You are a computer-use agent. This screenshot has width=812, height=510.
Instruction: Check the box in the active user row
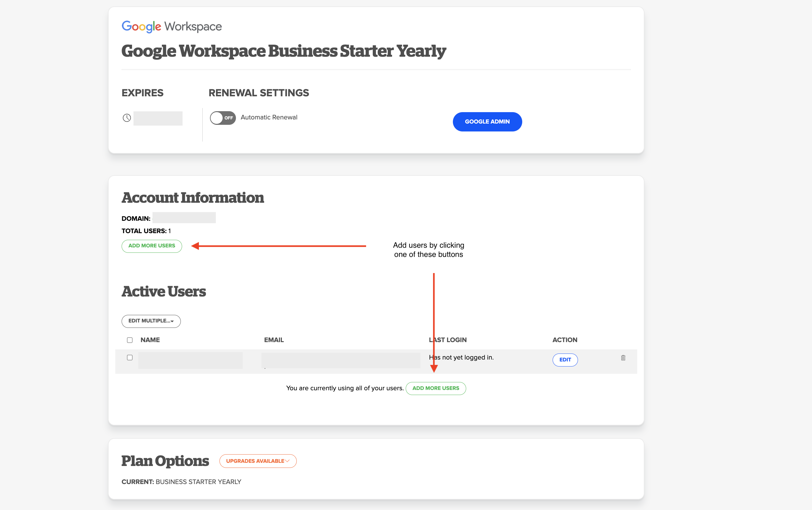(130, 358)
